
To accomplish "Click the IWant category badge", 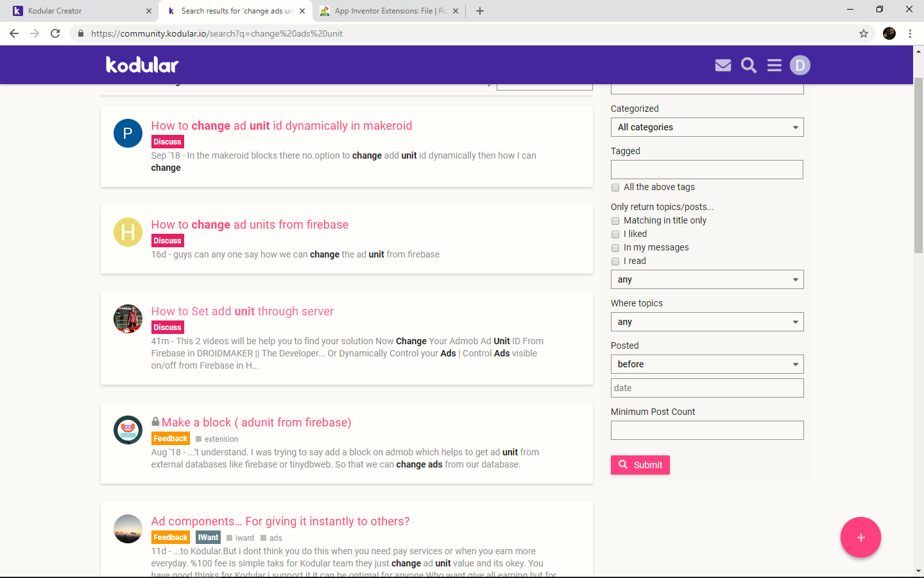I will [208, 538].
